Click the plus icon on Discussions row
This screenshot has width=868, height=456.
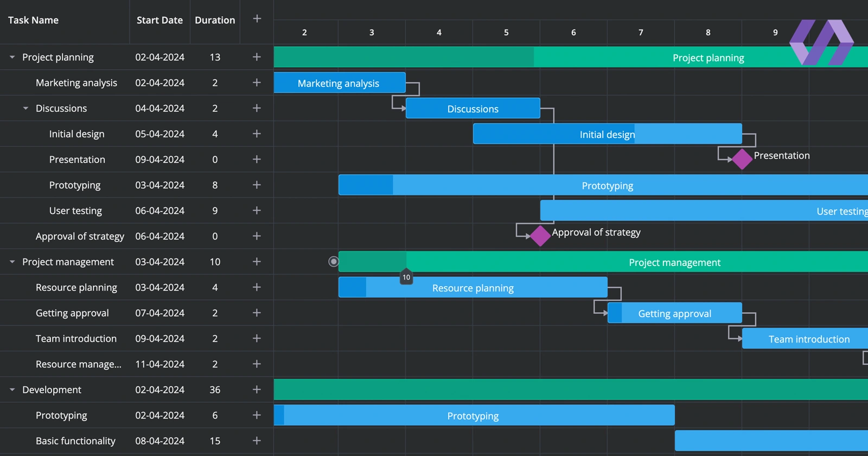point(257,108)
